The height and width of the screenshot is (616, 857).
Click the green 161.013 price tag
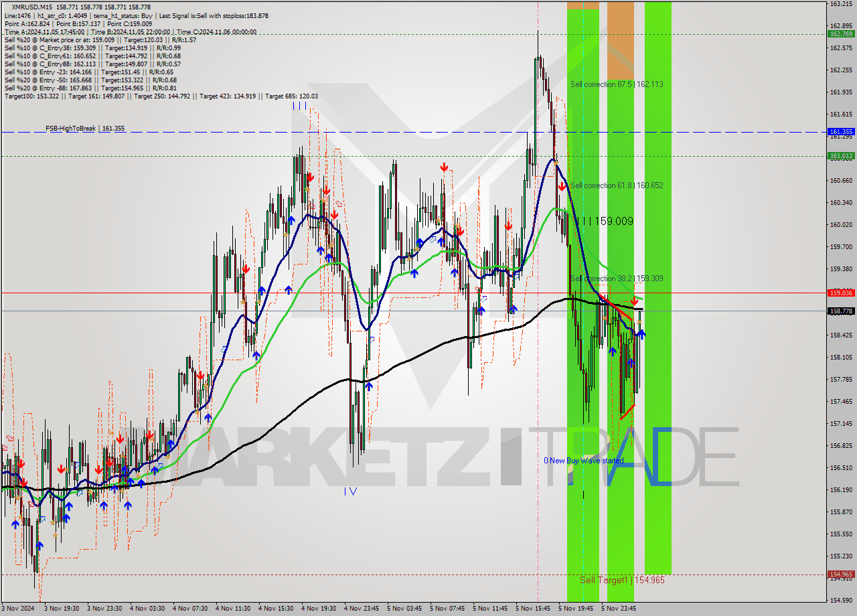coord(841,156)
